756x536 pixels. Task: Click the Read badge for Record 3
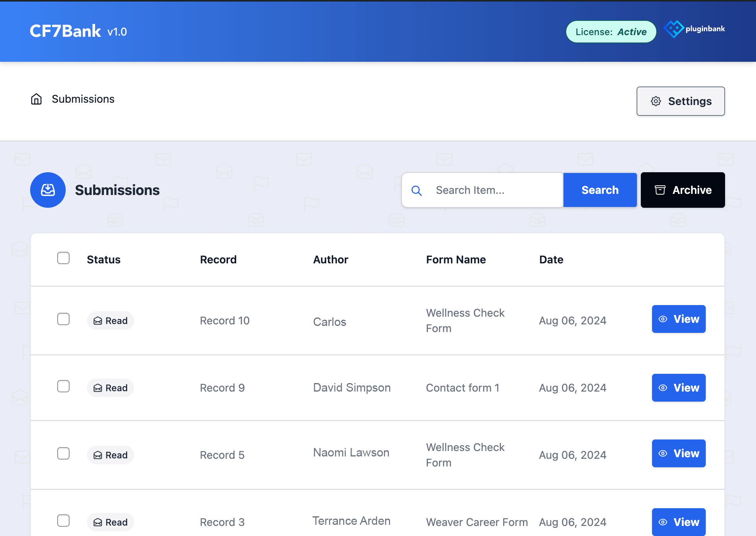click(x=111, y=522)
